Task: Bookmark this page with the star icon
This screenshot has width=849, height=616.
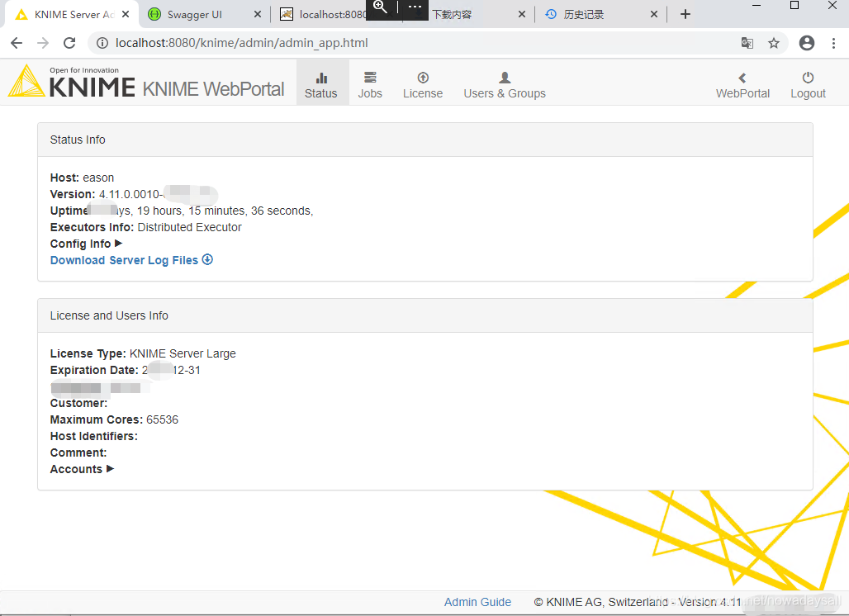Action: (x=774, y=43)
